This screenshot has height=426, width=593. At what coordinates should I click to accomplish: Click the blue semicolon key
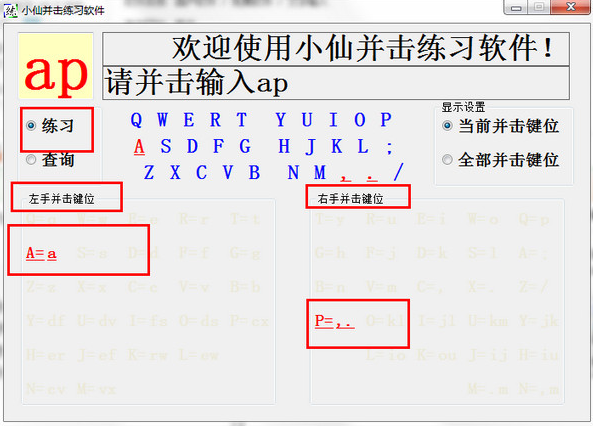point(389,147)
